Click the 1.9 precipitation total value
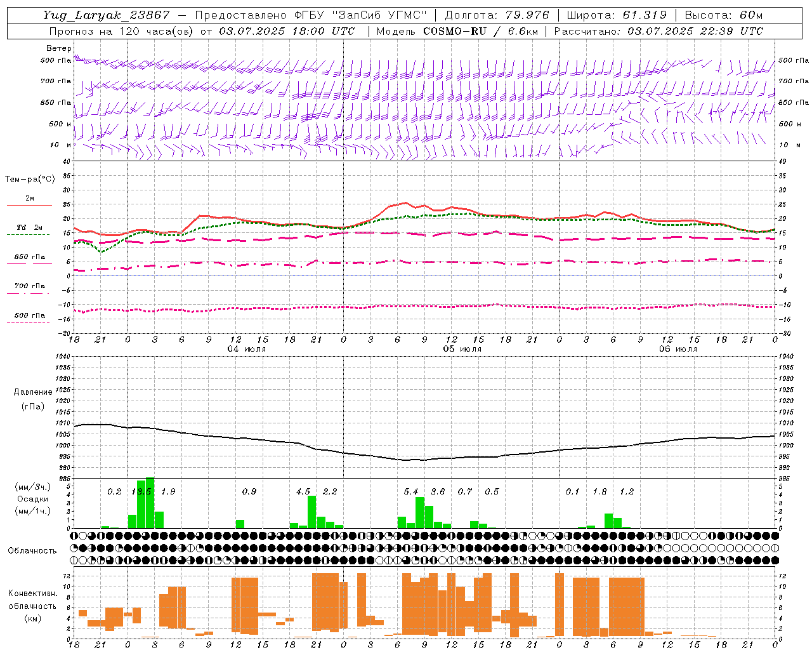 (168, 492)
